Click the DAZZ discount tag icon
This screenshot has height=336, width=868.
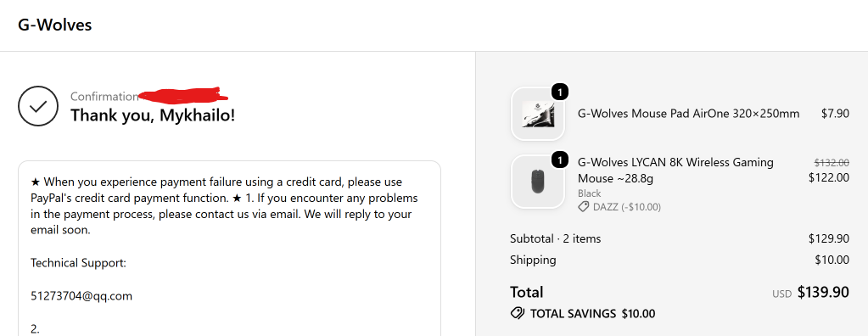pyautogui.click(x=584, y=207)
